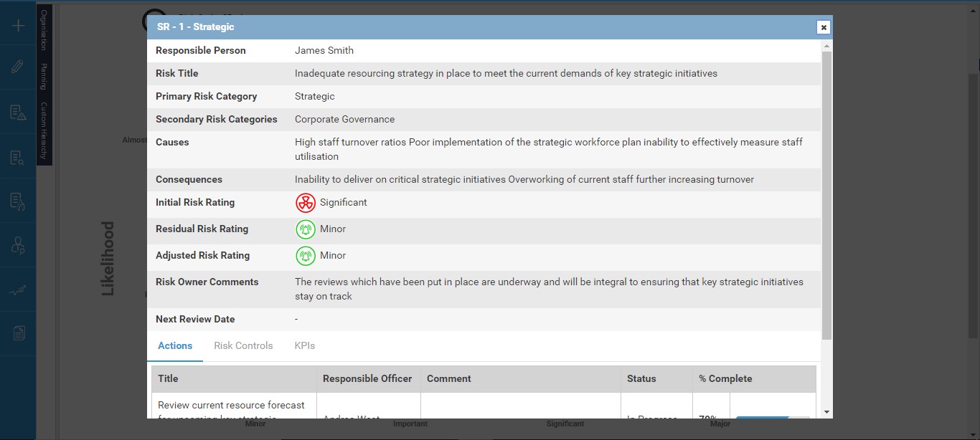
Task: Select the Actions tab
Action: (175, 345)
